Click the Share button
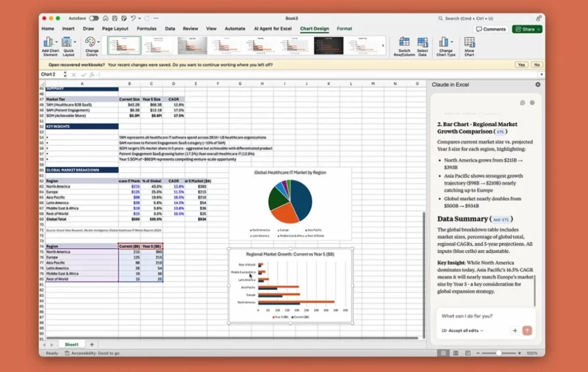 [527, 29]
